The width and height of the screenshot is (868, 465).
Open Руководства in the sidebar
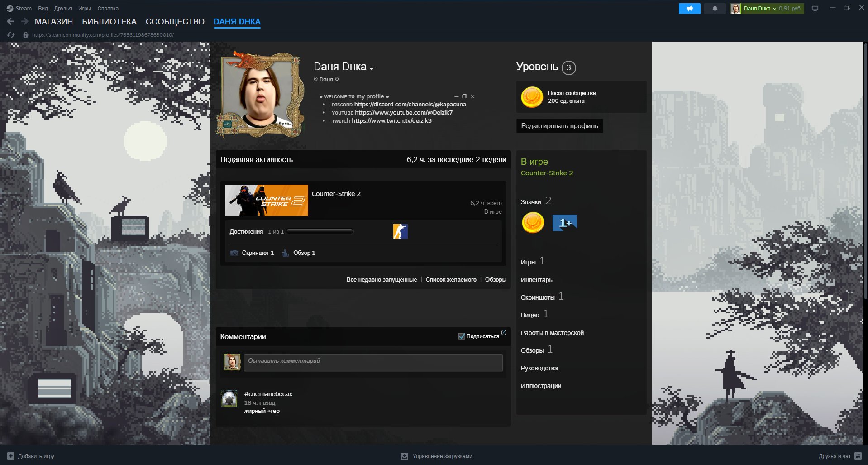tap(539, 368)
